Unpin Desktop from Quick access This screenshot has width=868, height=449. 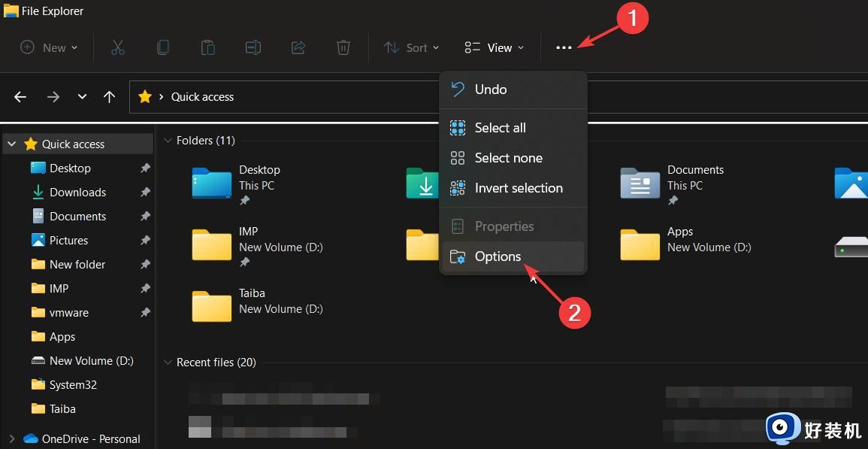(x=145, y=168)
